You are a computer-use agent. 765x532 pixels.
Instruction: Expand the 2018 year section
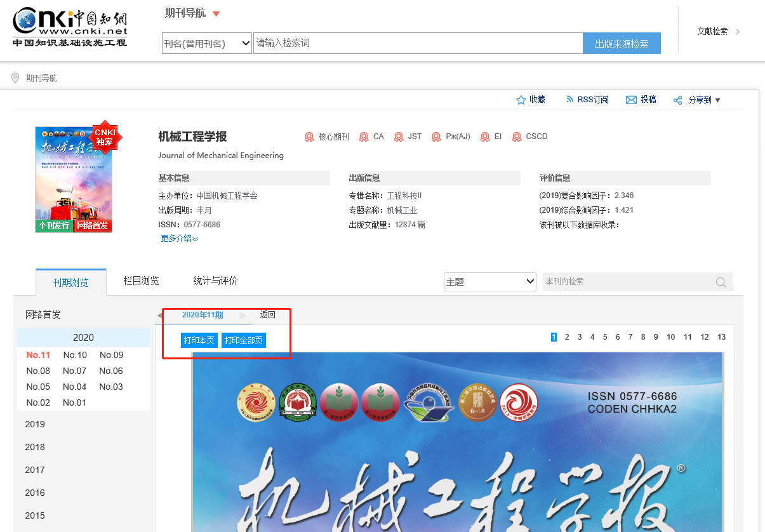point(35,447)
